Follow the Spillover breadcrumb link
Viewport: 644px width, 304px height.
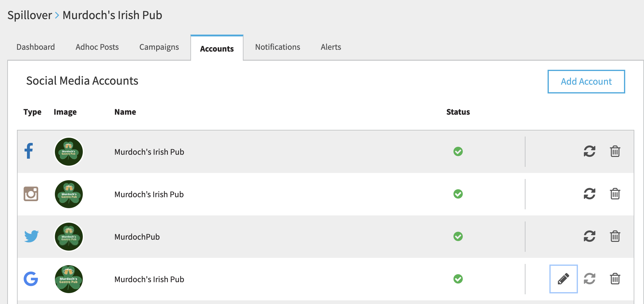pyautogui.click(x=30, y=15)
